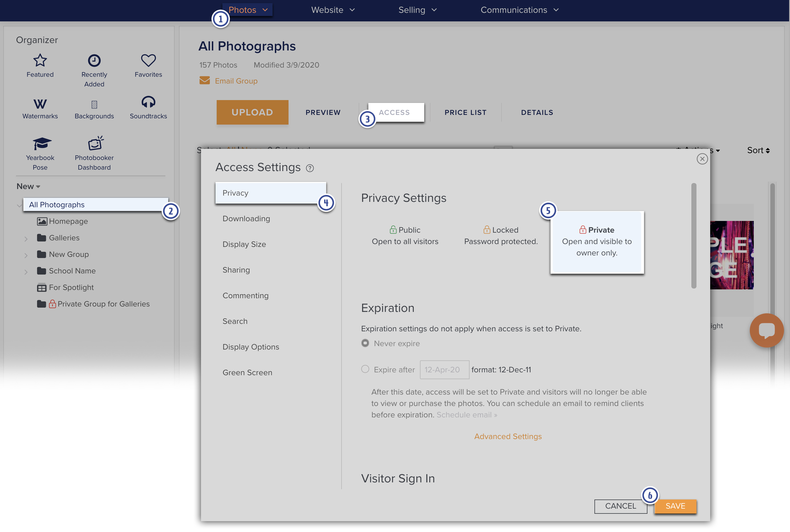Open the Favorites heart icon

pyautogui.click(x=148, y=61)
